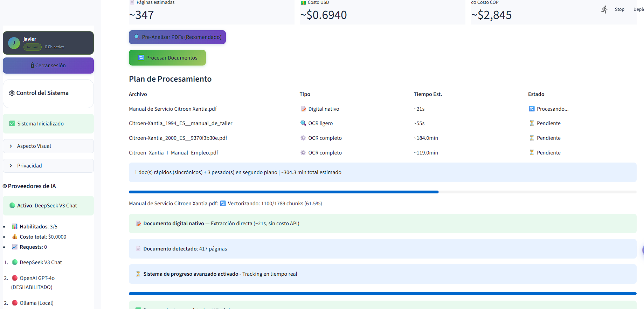Click the Procesando status spinner icon
The height and width of the screenshot is (309, 644).
(532, 109)
